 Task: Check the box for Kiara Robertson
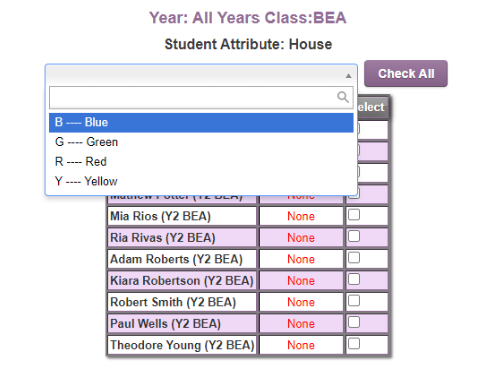click(x=354, y=279)
